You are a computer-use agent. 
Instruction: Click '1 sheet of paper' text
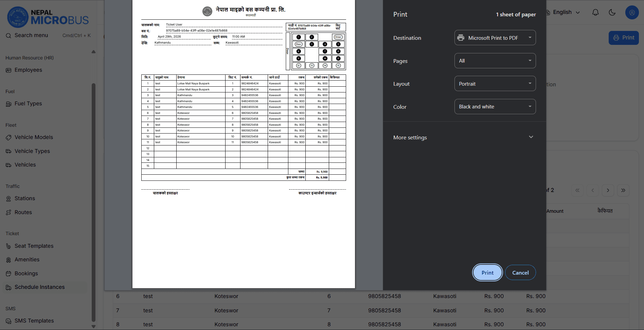(516, 15)
